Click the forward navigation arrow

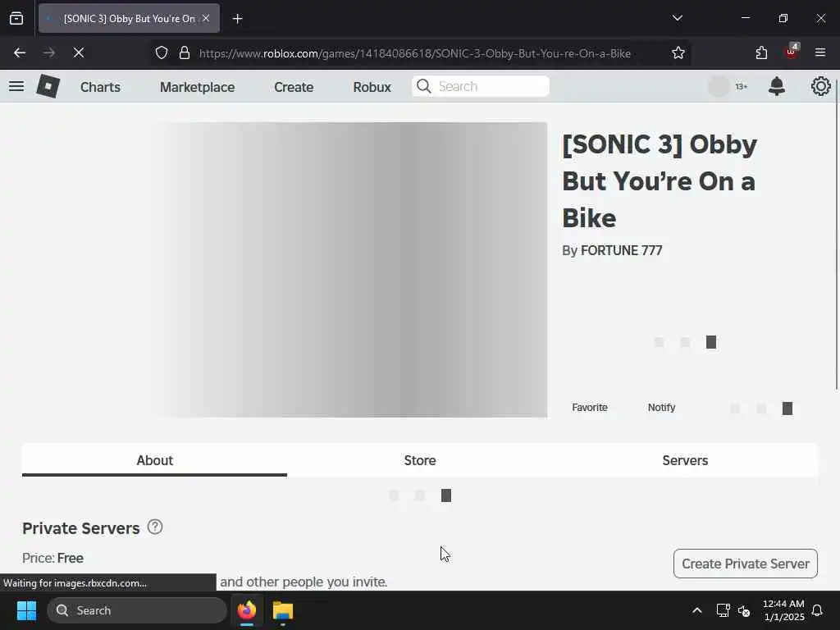[x=49, y=52]
